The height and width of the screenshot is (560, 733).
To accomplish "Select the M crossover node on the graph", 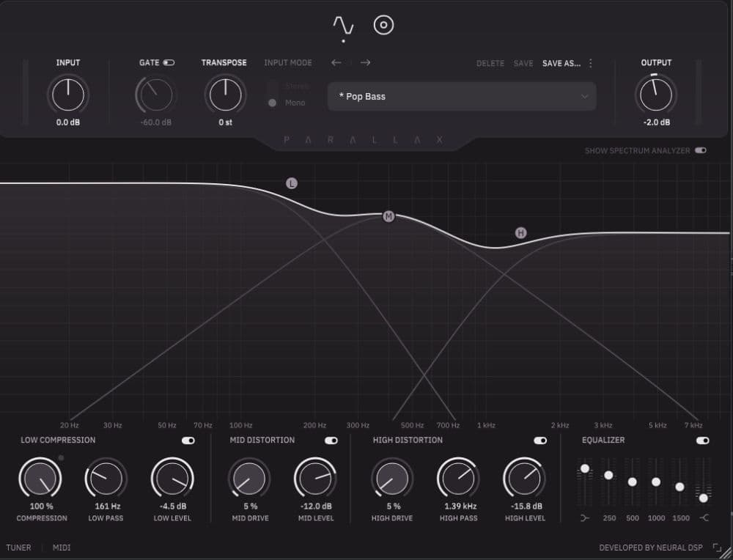I will point(388,216).
